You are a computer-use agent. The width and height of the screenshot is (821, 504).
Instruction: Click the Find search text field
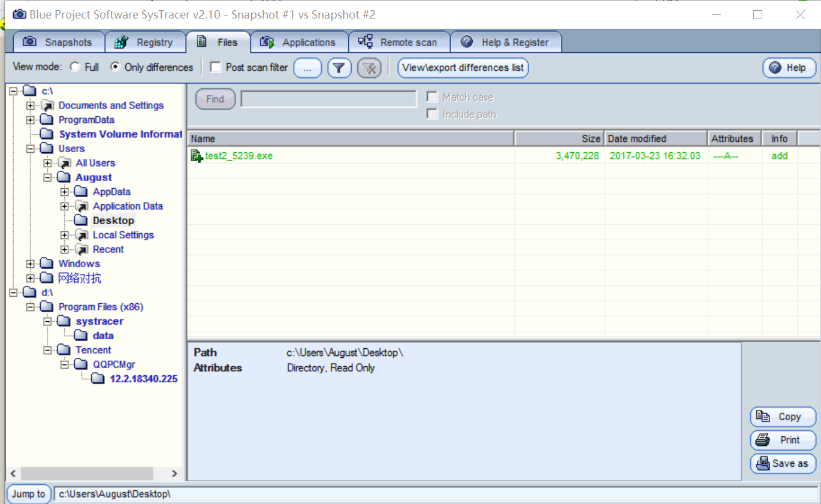click(x=328, y=99)
